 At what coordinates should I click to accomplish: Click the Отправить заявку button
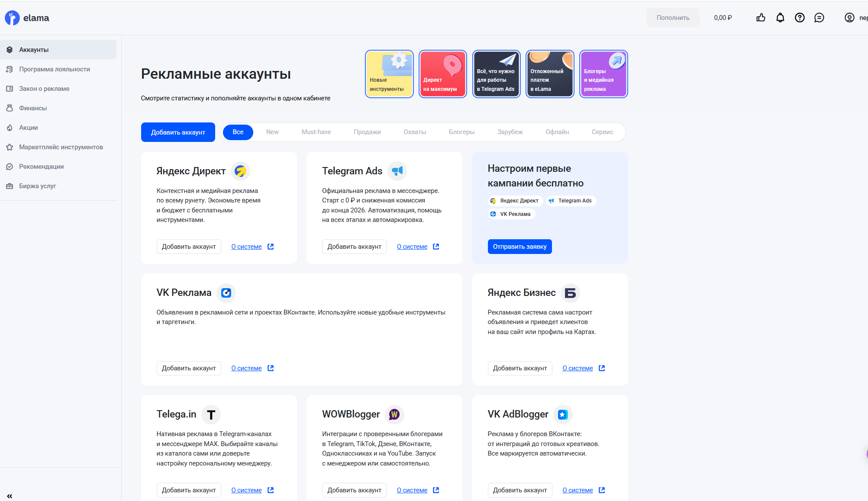(520, 247)
